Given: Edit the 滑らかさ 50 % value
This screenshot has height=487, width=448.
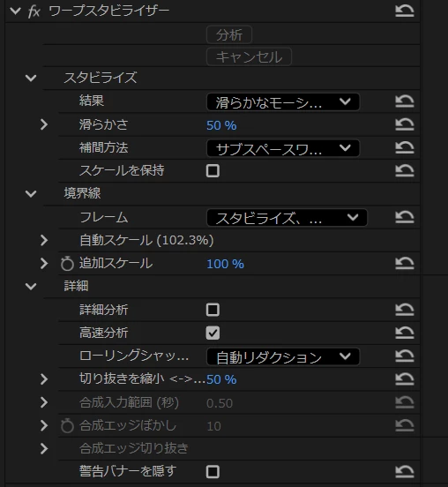Looking at the screenshot, I should [x=221, y=125].
